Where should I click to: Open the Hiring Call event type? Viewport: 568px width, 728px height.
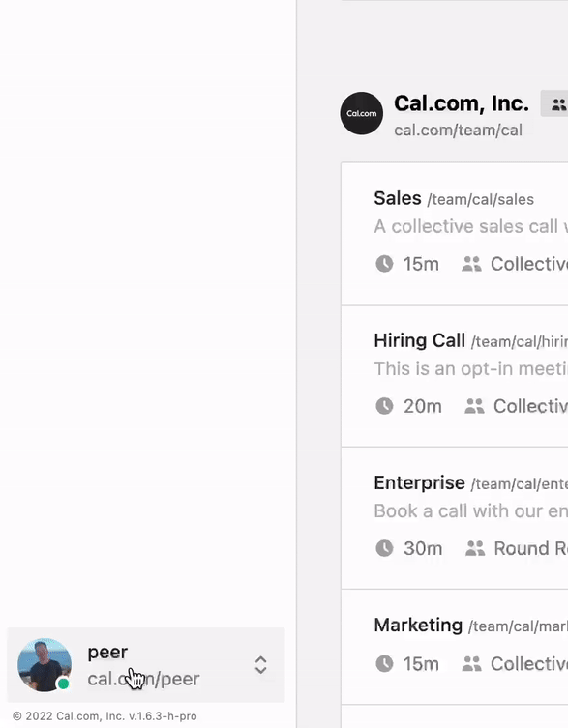pos(419,340)
